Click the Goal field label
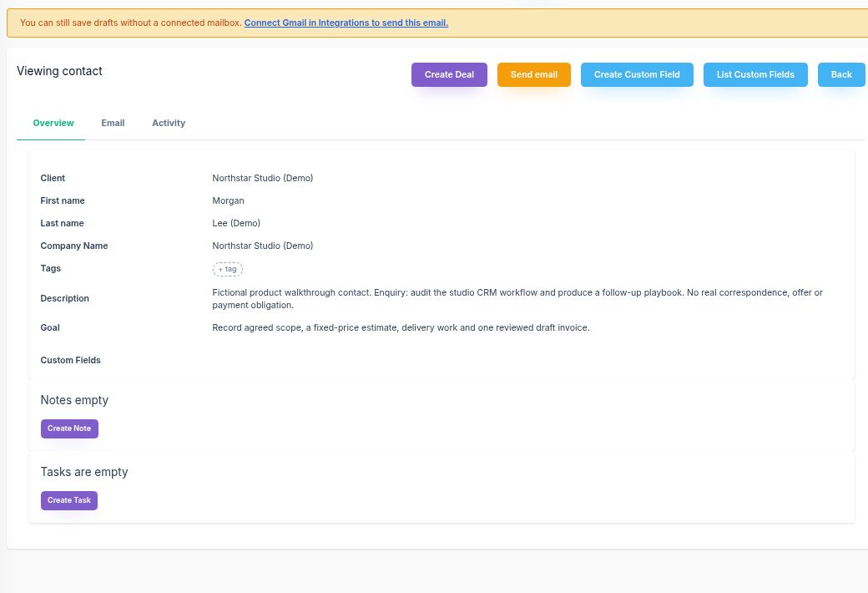Viewport: 868px width, 593px height. click(50, 327)
